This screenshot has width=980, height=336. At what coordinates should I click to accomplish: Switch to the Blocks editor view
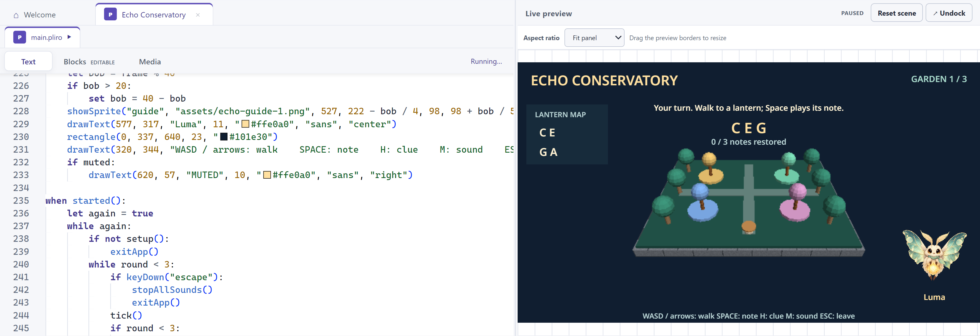[x=89, y=62]
